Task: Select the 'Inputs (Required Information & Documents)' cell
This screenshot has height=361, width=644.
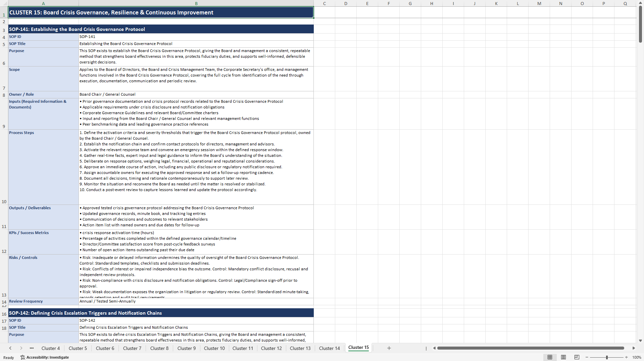Action: click(43, 114)
